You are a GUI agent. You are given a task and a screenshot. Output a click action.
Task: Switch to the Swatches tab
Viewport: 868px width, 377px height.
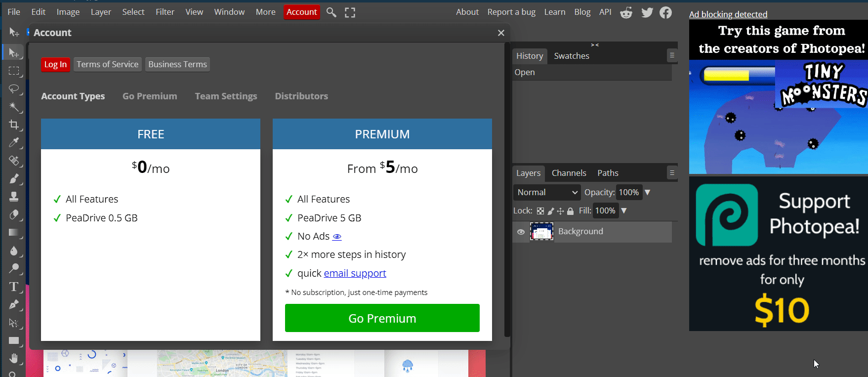pos(572,56)
